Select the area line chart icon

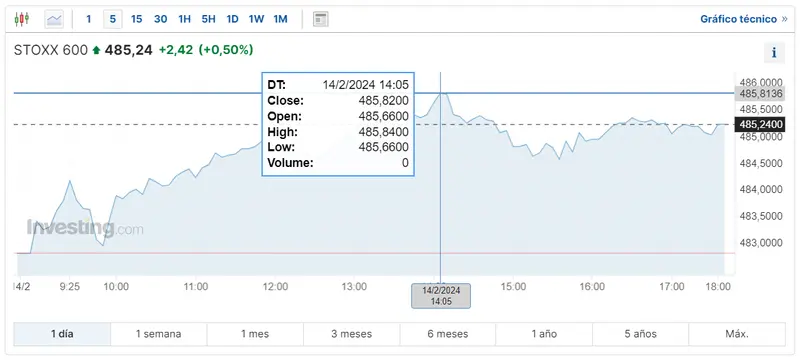point(54,19)
